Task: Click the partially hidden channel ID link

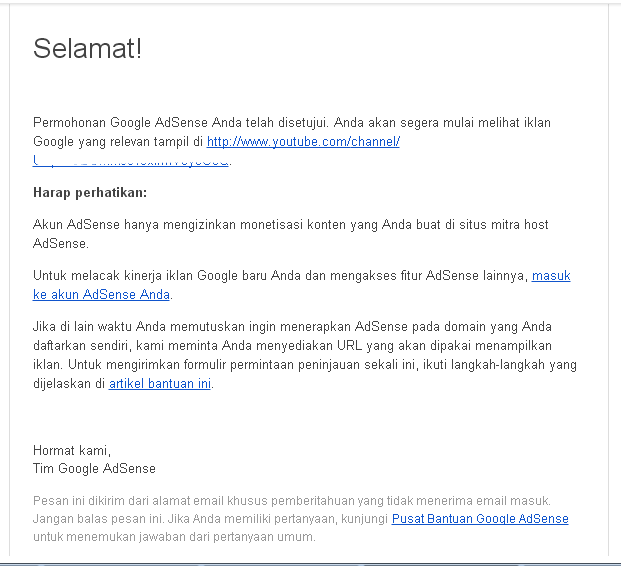Action: pos(132,160)
